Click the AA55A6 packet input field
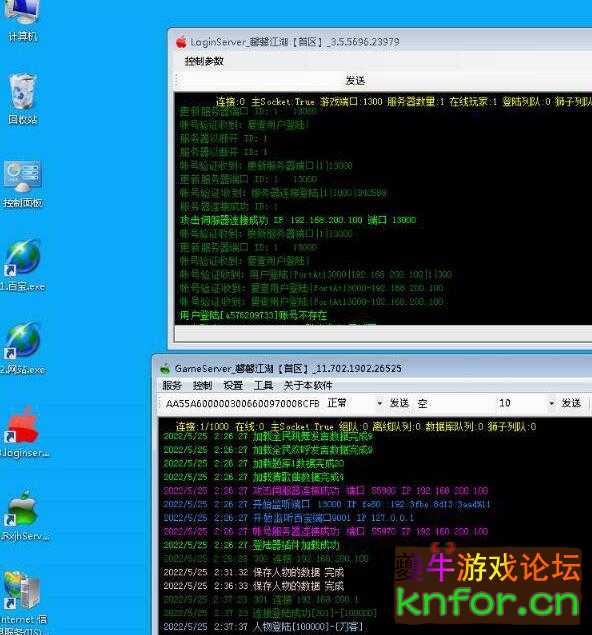This screenshot has width=592, height=635. [242, 403]
